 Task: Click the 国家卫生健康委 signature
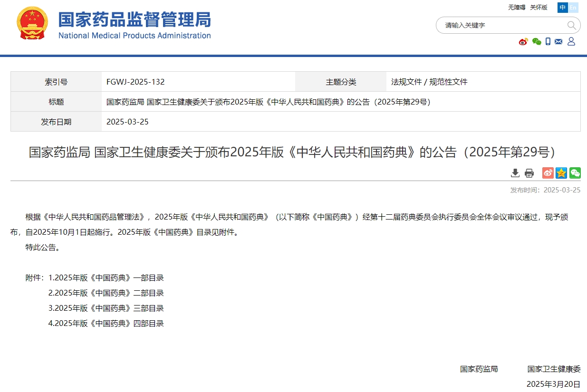click(x=554, y=369)
